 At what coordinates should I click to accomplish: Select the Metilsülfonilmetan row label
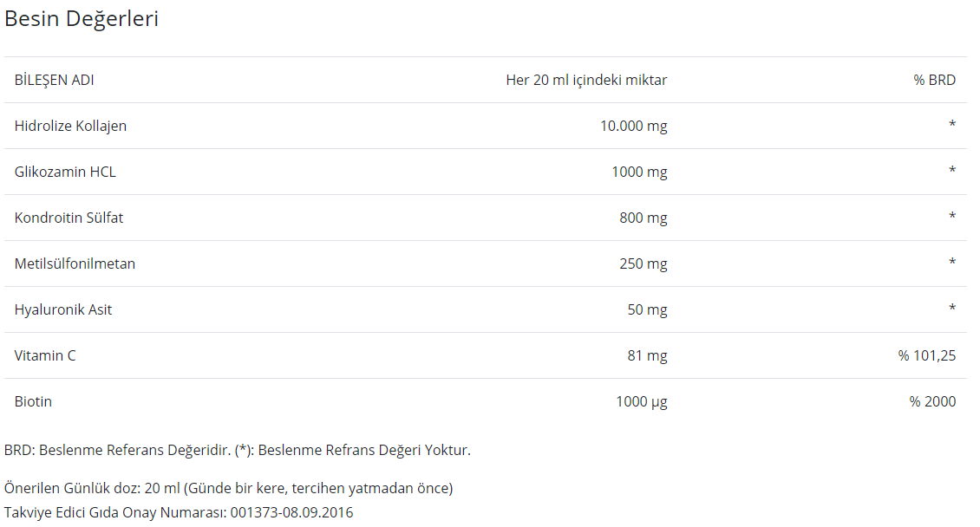(75, 263)
